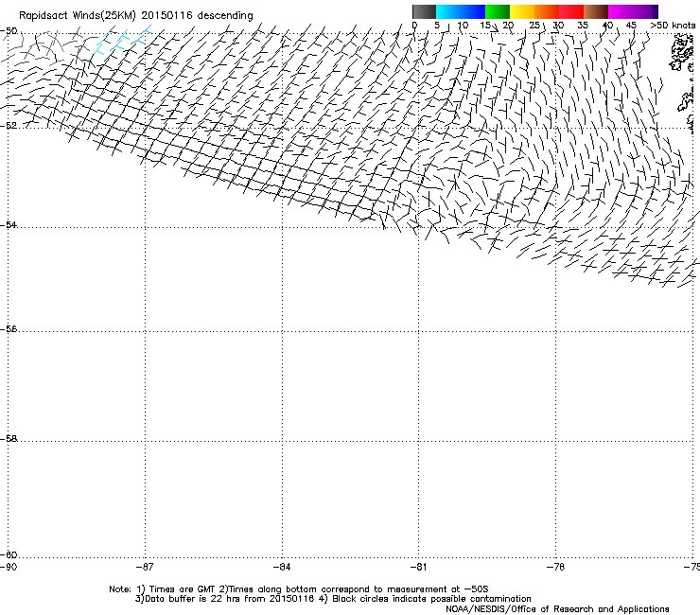The height and width of the screenshot is (615, 700).
Task: Select the cyan-blue 5-15 knots legend swatch
Action: coord(461,11)
